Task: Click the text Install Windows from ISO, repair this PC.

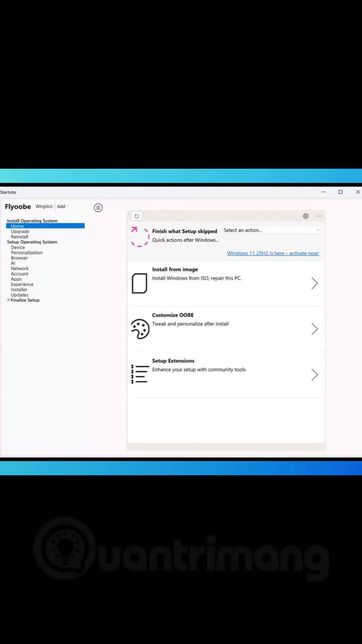Action: 197,278
